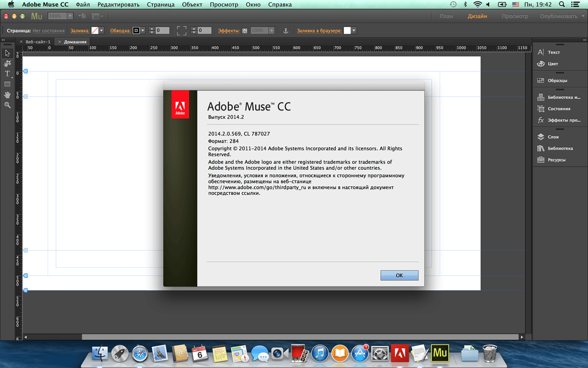Viewport: 588px width, 368px height.
Task: Switch to the Веб-сайт-1 tab
Action: pos(38,42)
